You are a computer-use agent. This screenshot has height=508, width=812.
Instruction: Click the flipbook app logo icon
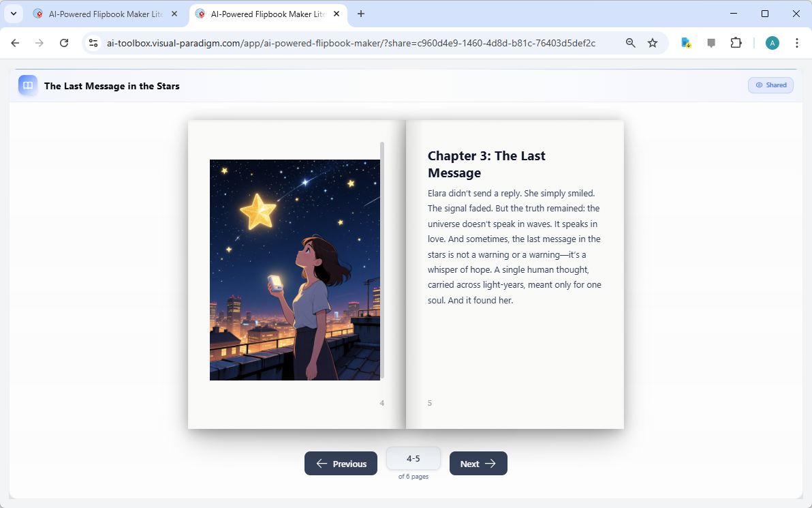coord(27,85)
